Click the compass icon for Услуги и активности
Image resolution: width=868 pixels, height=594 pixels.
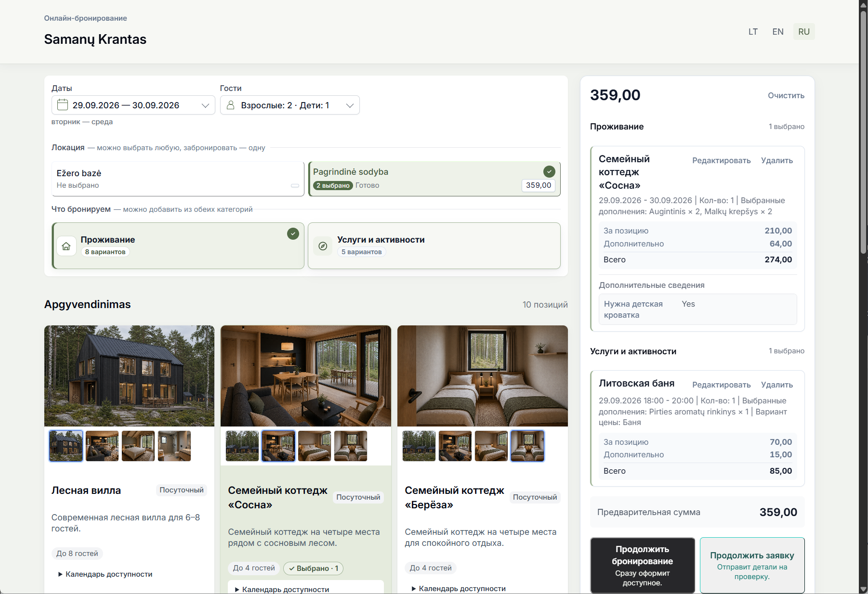(x=323, y=246)
